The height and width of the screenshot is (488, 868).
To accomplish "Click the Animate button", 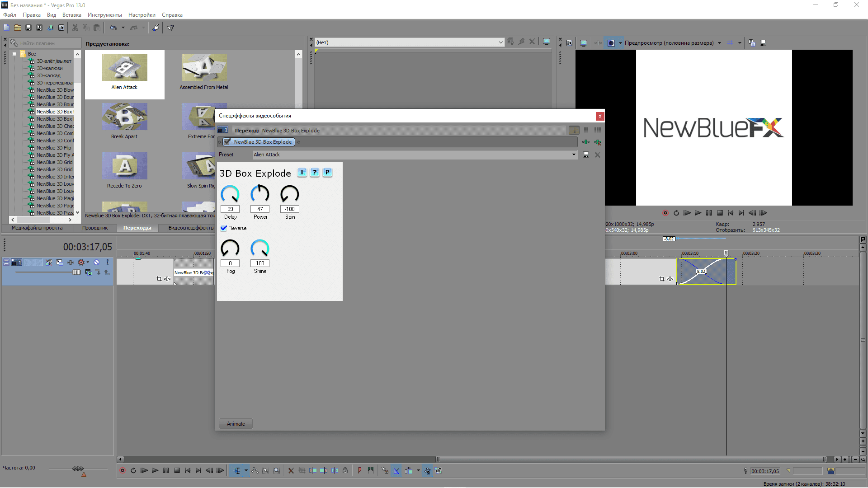I will (236, 424).
